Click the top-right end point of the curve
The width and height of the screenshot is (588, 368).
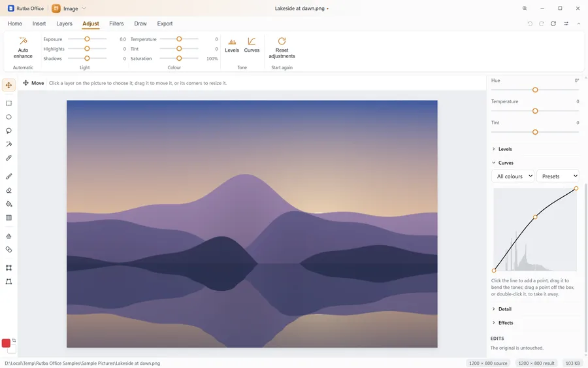(576, 188)
